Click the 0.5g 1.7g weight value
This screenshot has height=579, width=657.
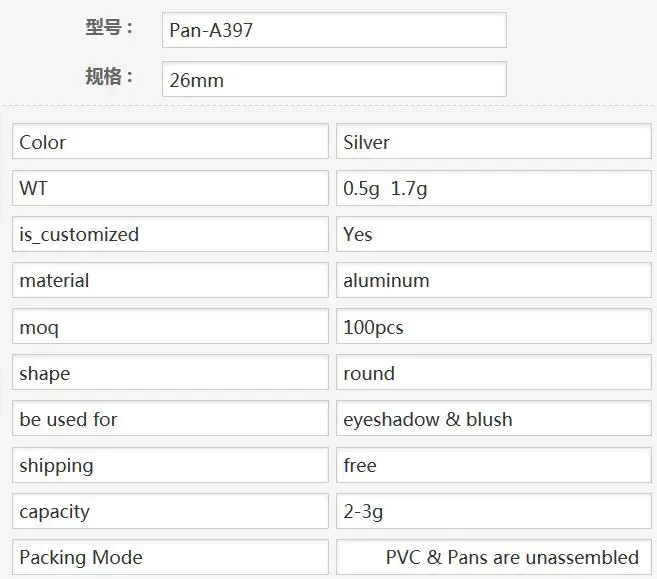[x=494, y=188]
